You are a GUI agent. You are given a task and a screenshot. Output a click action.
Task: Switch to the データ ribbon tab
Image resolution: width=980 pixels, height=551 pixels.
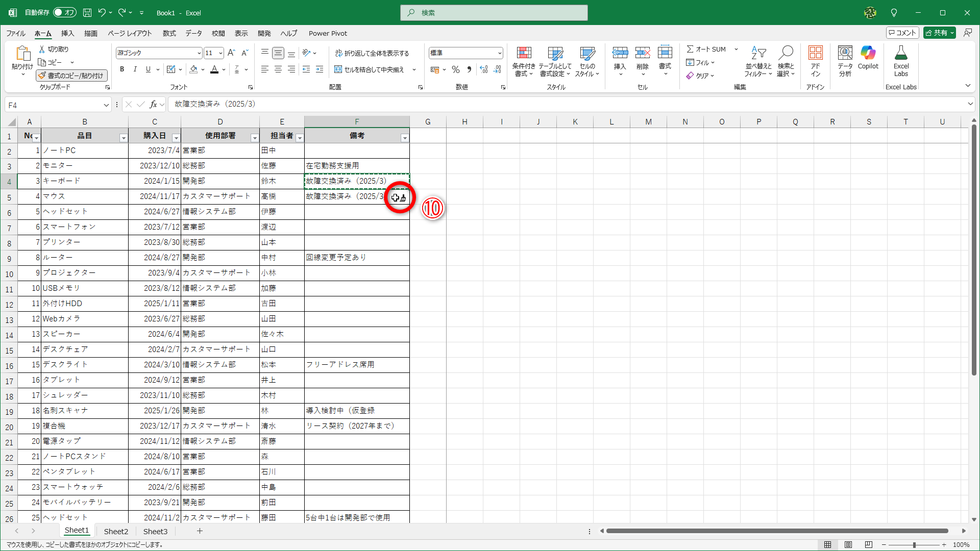click(x=193, y=33)
